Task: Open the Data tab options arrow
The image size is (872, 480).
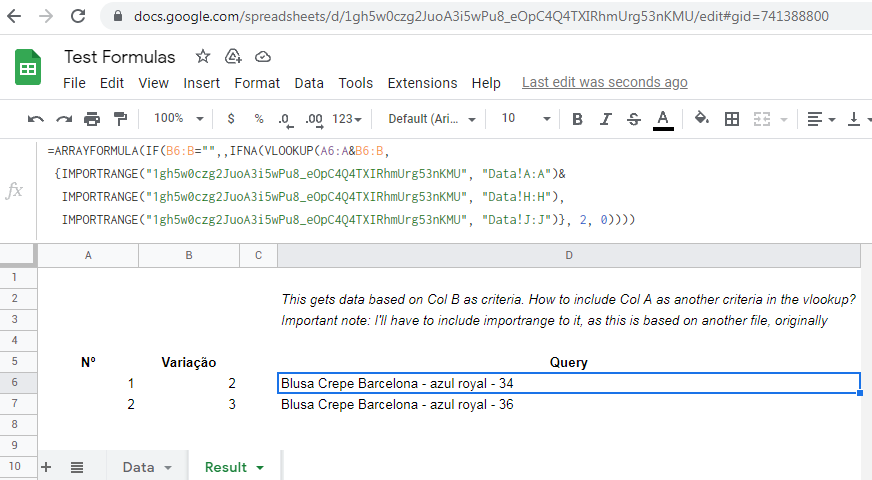Action: click(168, 468)
